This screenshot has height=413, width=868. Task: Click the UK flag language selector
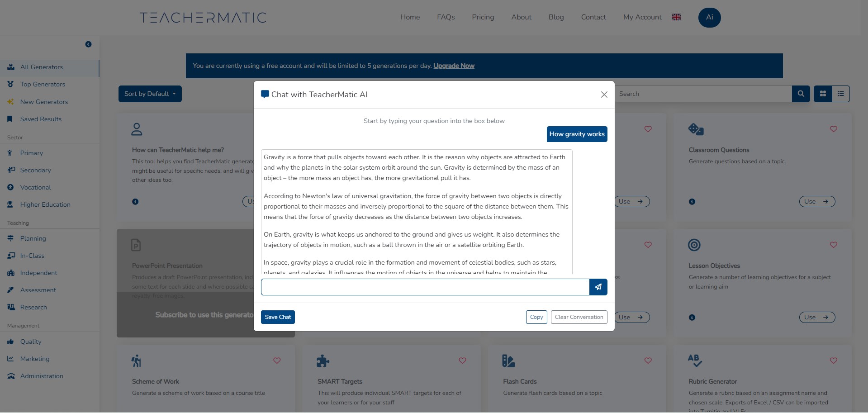tap(676, 17)
